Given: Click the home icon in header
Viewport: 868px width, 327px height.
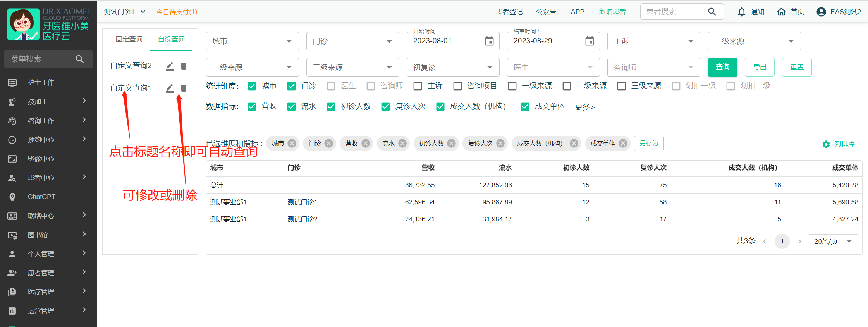Looking at the screenshot, I should (x=781, y=12).
